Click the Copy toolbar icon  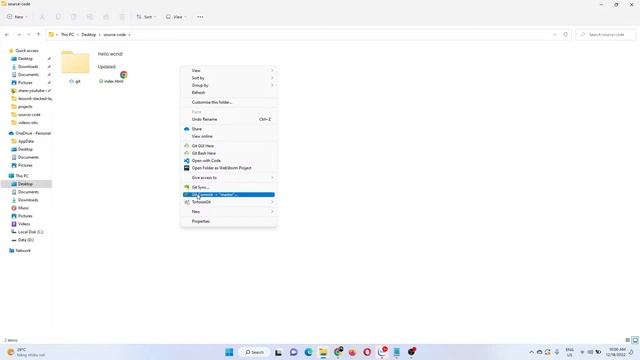pyautogui.click(x=58, y=17)
